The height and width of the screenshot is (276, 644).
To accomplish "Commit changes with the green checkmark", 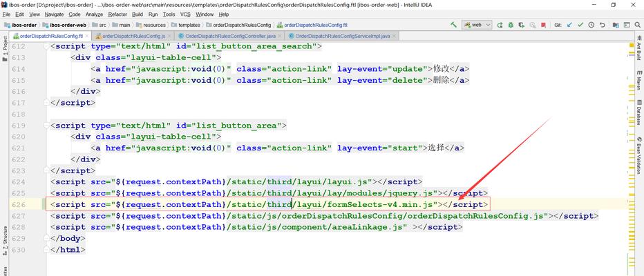I will pyautogui.click(x=580, y=25).
